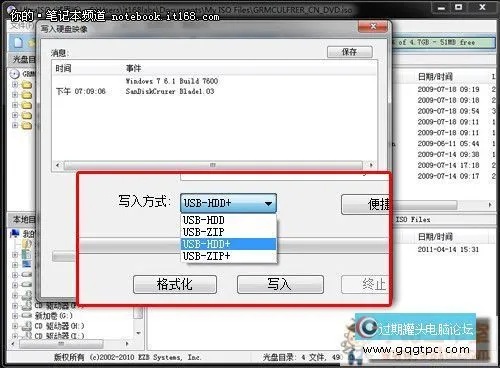The width and height of the screenshot is (500, 368).
Task: Minimize the UltraISO main window
Action: [442, 7]
